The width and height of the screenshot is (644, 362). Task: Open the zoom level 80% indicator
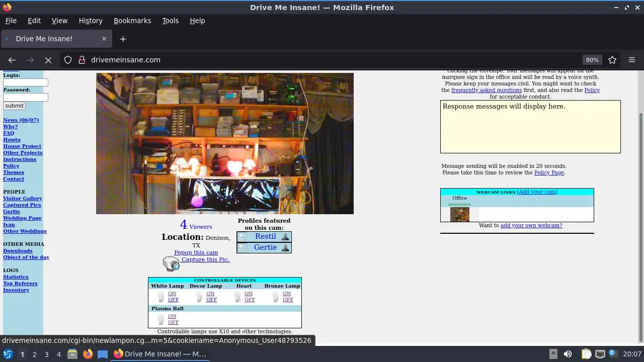(x=592, y=60)
